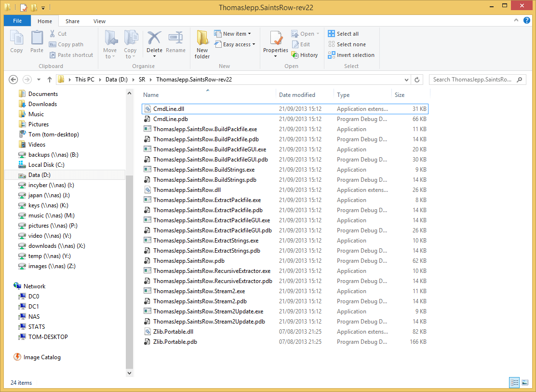Open the New item dropdown

pos(234,33)
